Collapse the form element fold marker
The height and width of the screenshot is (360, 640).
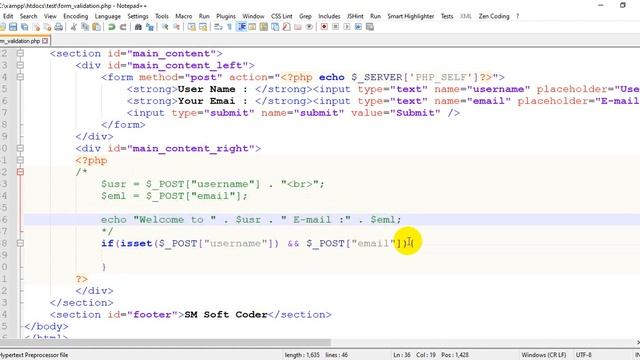point(20,77)
